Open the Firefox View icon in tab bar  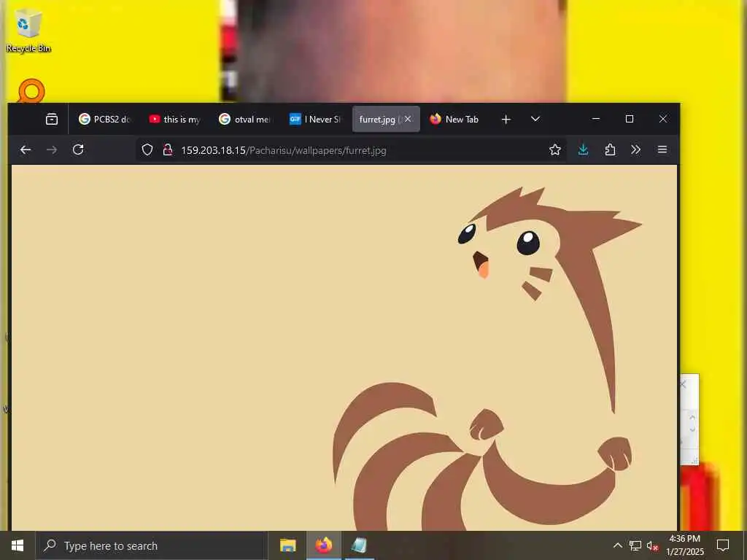tap(52, 119)
